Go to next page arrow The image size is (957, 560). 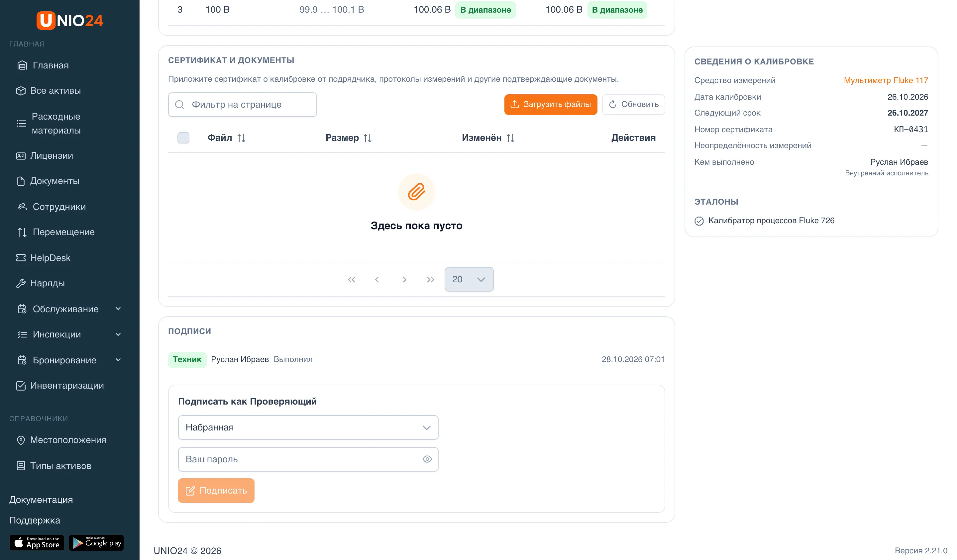(404, 279)
